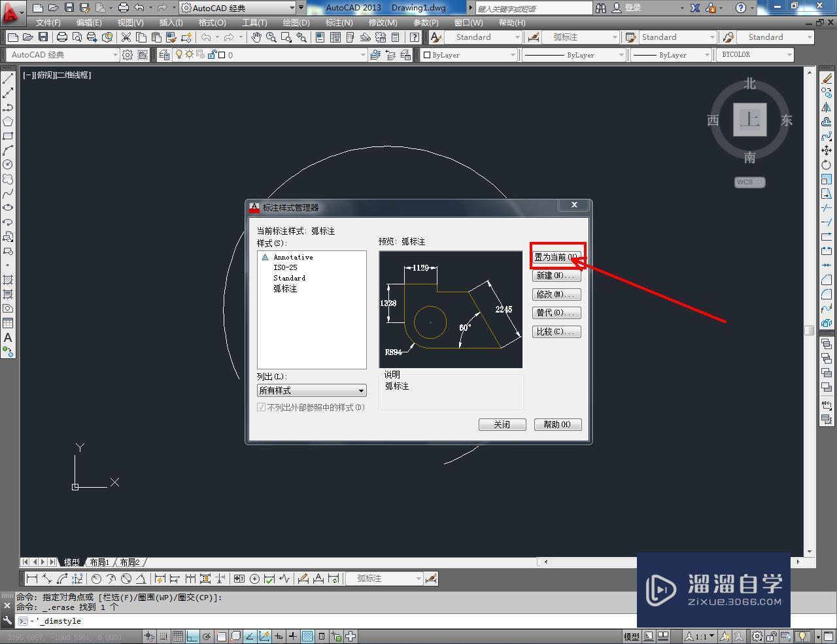
Task: Click the 修改(M)... button
Action: [x=556, y=294]
